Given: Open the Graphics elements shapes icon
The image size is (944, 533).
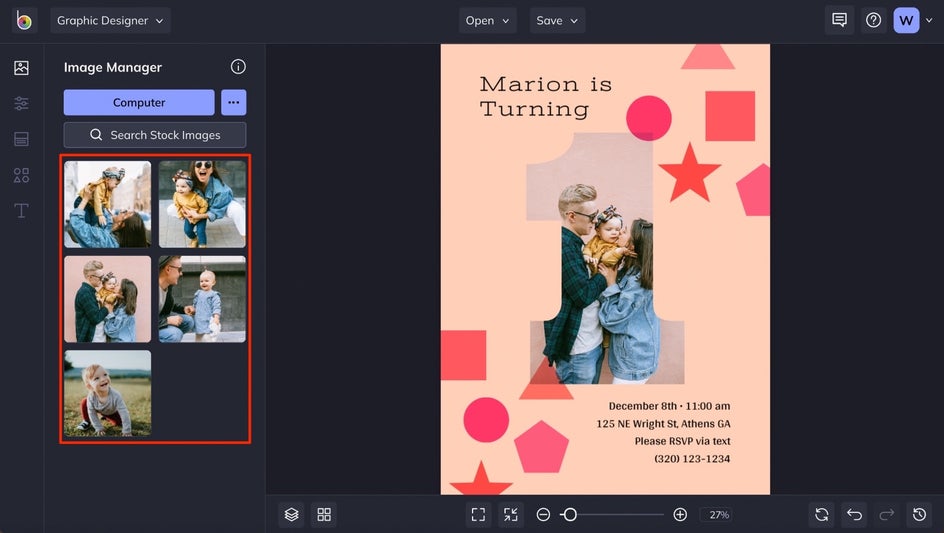Looking at the screenshot, I should pyautogui.click(x=21, y=175).
